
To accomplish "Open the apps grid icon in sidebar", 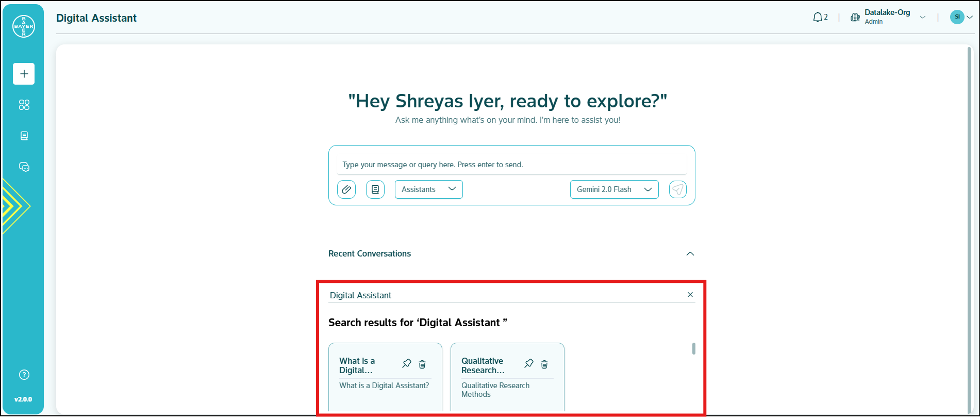I will coord(24,105).
